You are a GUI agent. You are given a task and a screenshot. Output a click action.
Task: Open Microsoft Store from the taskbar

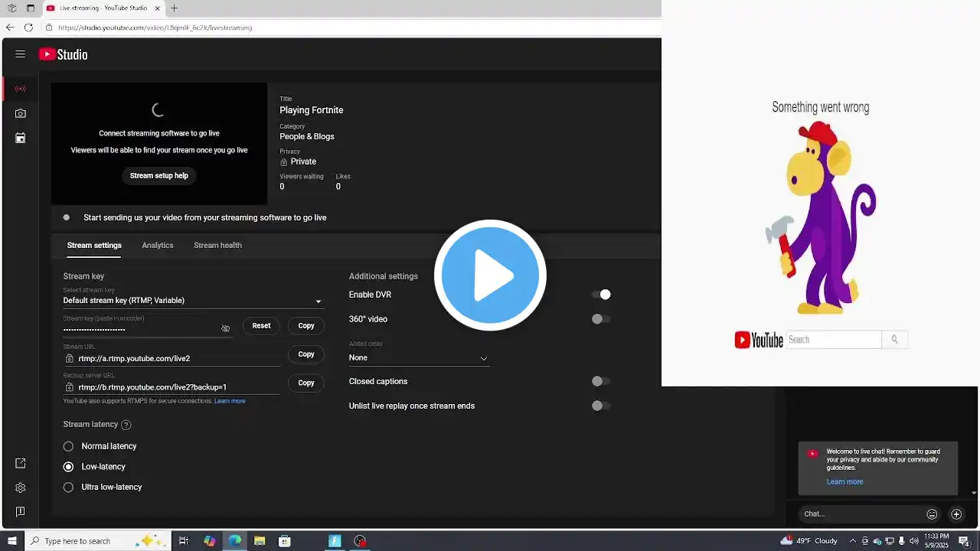[285, 541]
